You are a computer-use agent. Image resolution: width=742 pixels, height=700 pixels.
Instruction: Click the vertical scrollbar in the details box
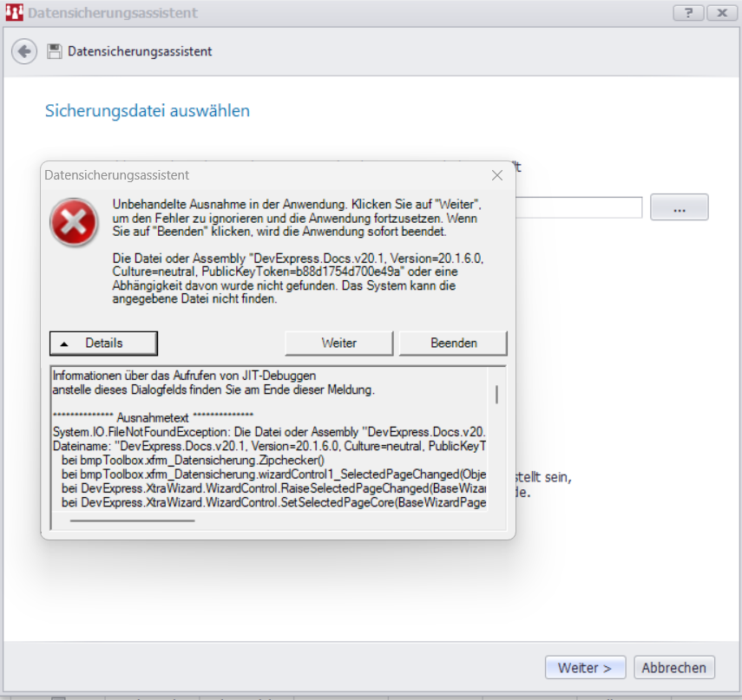point(496,396)
